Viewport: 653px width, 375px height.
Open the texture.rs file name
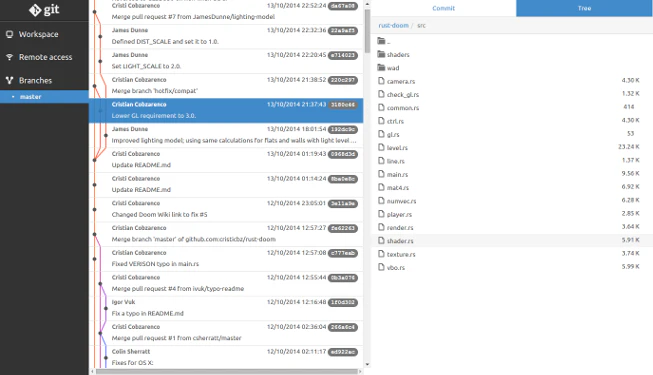(x=401, y=254)
